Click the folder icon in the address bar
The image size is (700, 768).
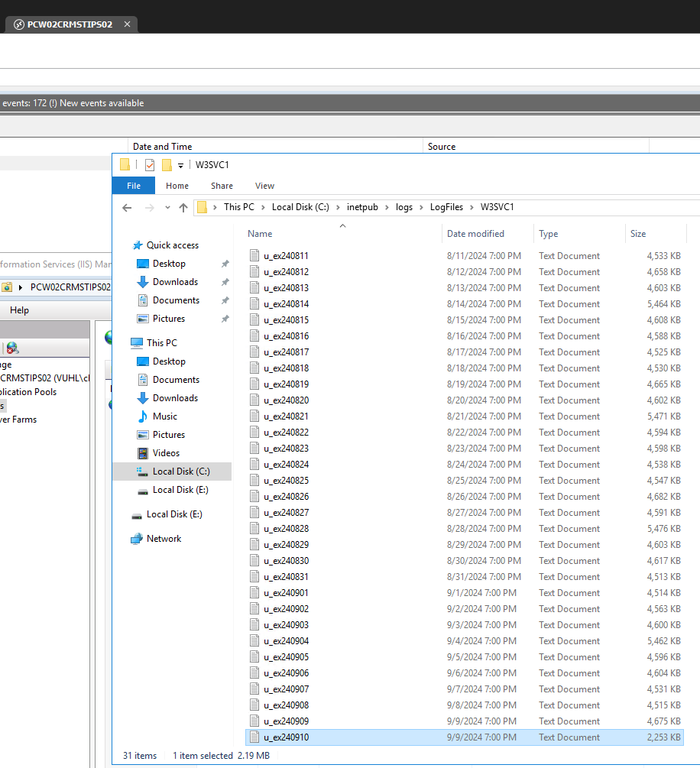(202, 206)
